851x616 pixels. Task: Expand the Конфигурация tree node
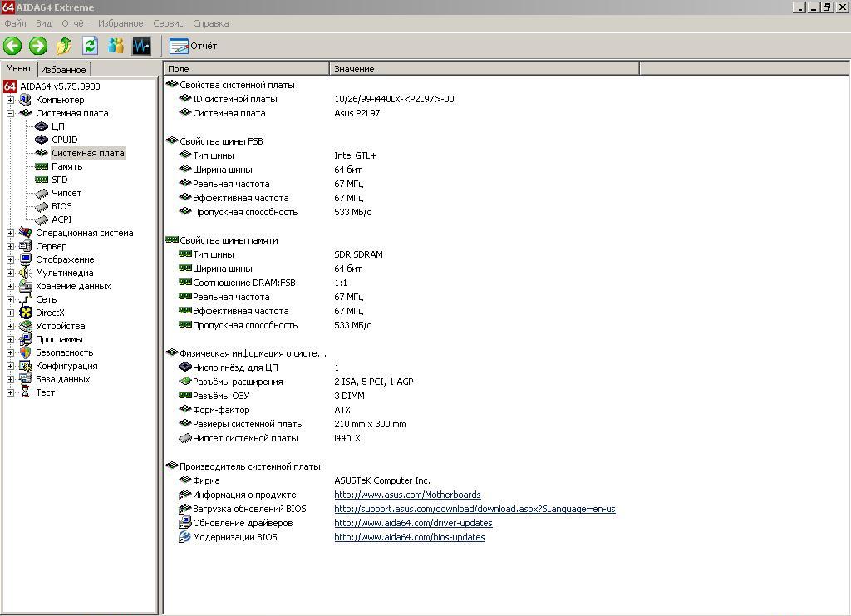(10, 366)
